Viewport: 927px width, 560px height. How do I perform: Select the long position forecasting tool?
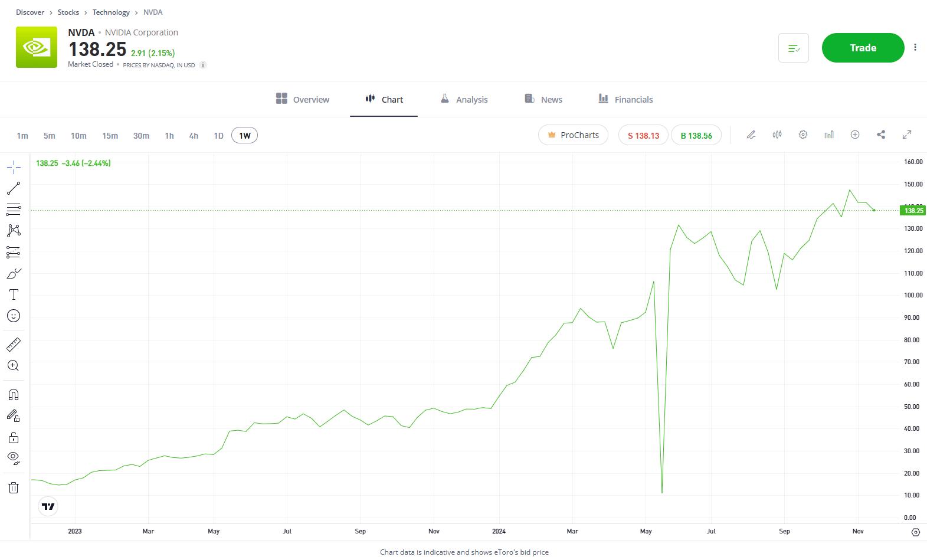(14, 252)
